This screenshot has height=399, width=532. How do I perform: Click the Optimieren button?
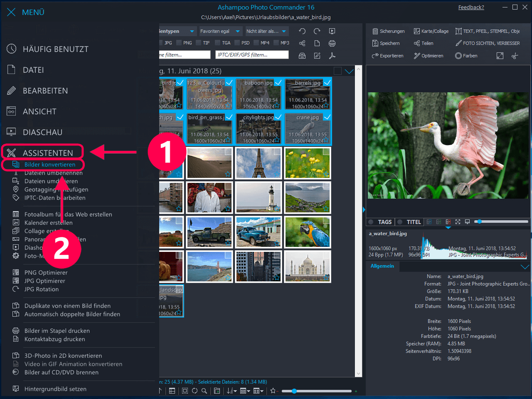429,56
